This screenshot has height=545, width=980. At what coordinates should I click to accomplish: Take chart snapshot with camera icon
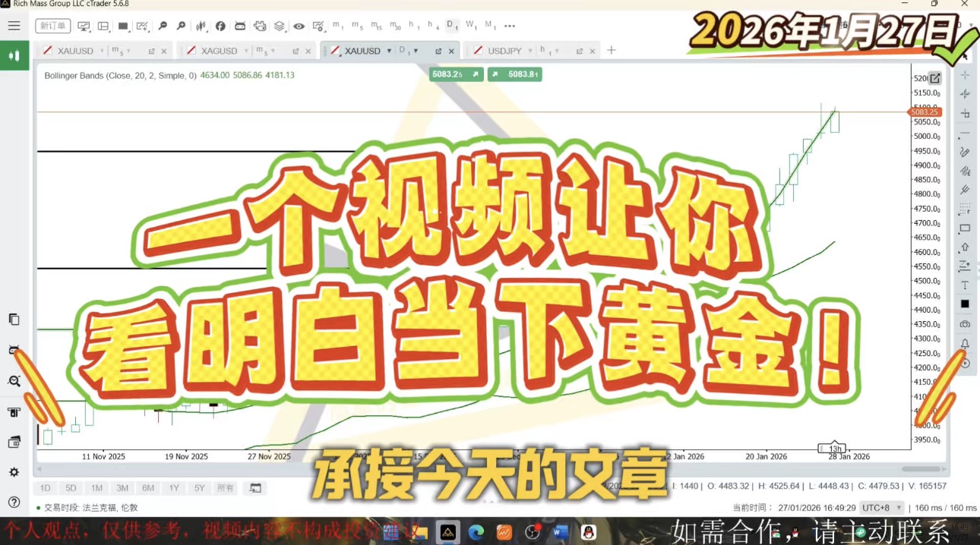click(x=965, y=324)
